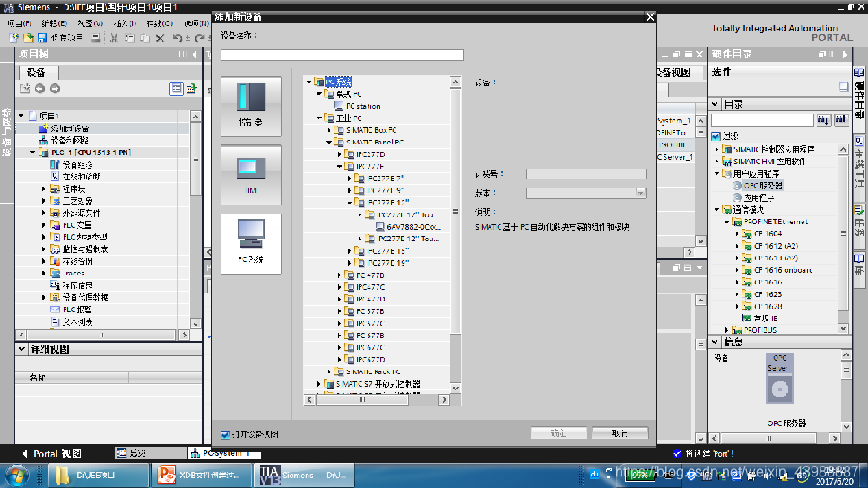Screen dimensions: 868x489
Task: Click the device name input field
Action: (x=342, y=55)
